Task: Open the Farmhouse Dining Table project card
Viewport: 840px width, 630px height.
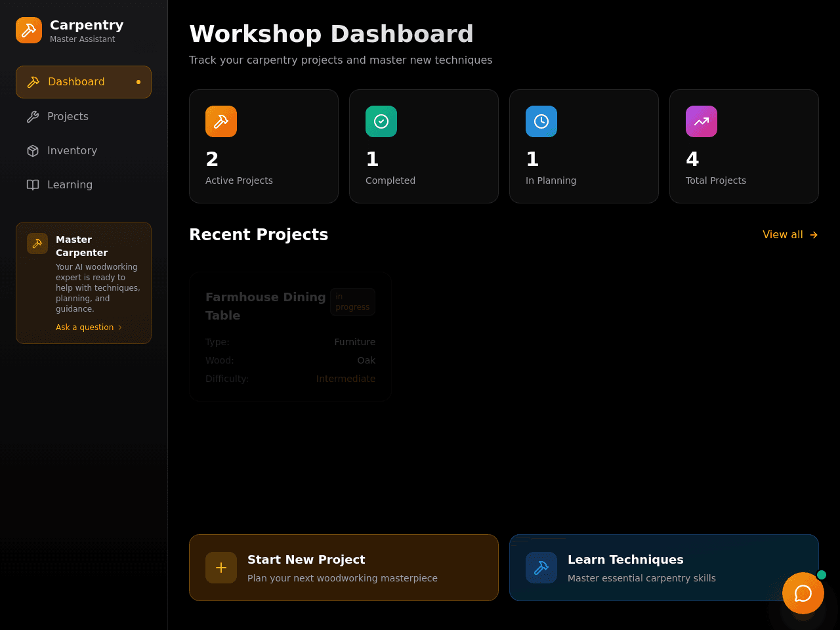Action: coord(290,337)
